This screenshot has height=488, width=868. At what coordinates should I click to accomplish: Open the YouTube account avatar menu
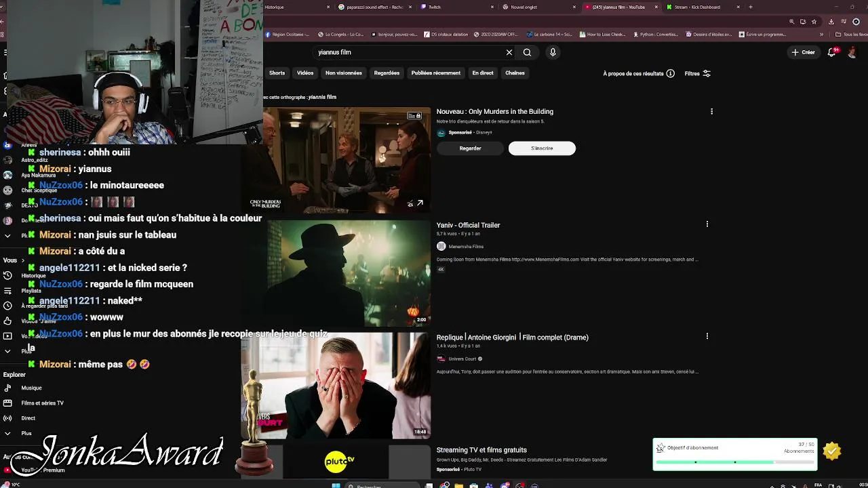[x=853, y=52]
